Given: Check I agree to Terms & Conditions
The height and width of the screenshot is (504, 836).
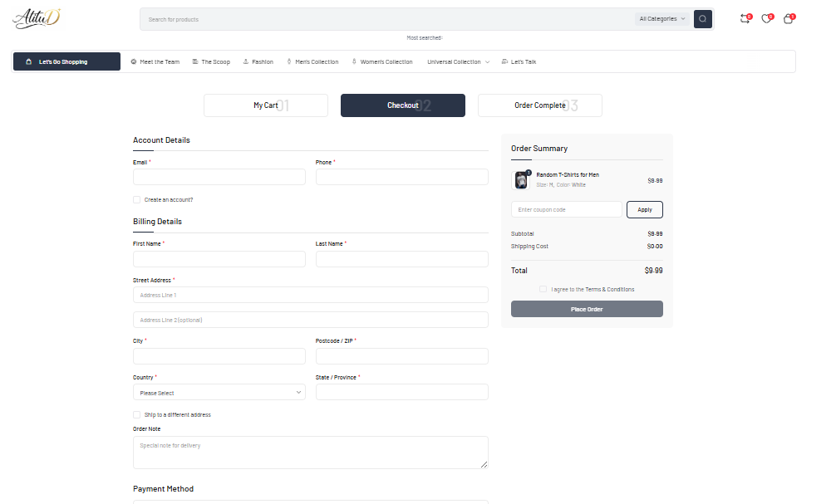Looking at the screenshot, I should pyautogui.click(x=543, y=289).
